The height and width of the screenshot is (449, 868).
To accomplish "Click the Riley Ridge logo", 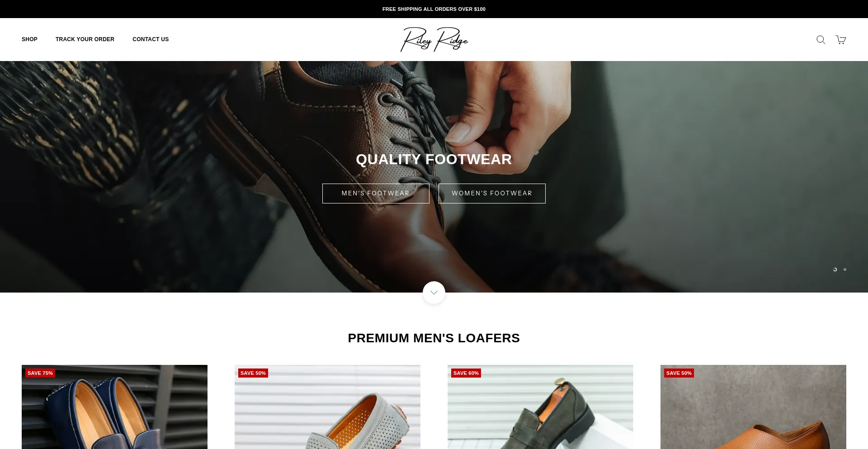I will pyautogui.click(x=434, y=39).
